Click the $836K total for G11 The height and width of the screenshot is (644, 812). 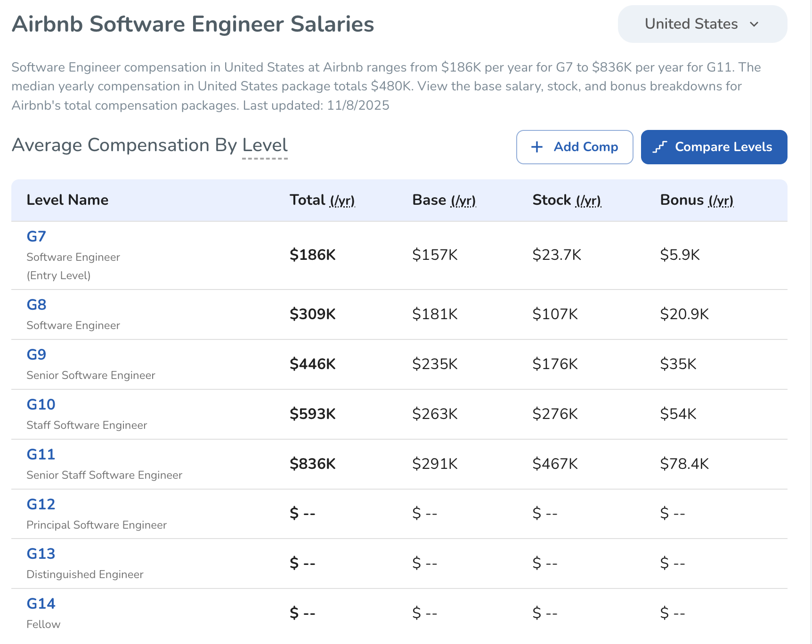tap(312, 464)
